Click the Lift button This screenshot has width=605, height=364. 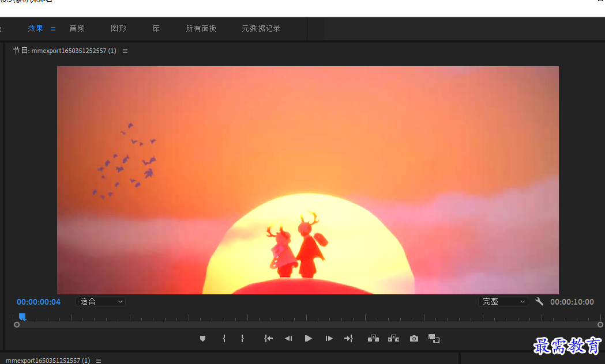click(x=373, y=339)
